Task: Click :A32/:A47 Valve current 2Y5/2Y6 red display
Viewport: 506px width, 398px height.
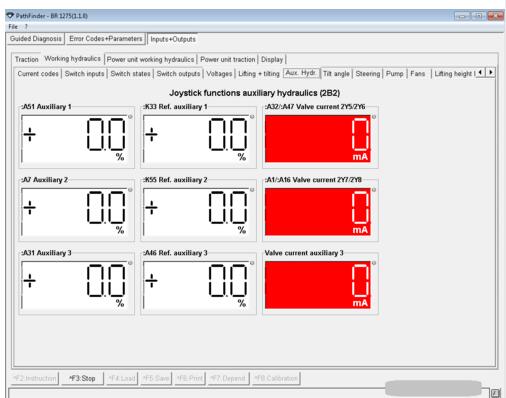Action: (318, 139)
